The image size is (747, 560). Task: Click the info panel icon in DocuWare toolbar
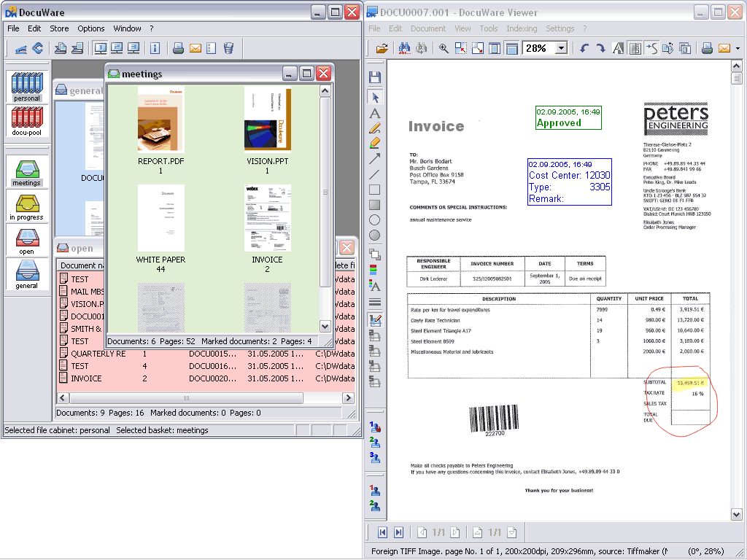155,48
